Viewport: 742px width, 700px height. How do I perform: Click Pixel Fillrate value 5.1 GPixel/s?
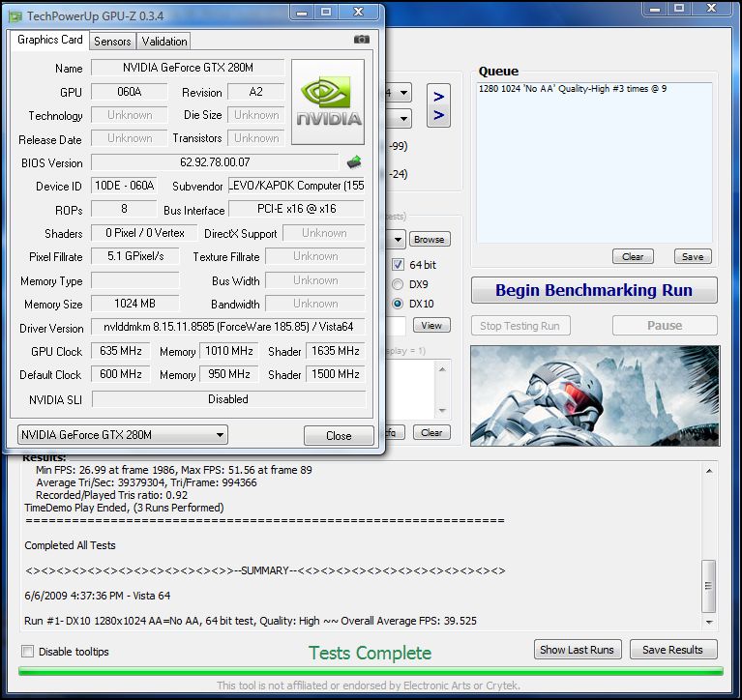(134, 256)
